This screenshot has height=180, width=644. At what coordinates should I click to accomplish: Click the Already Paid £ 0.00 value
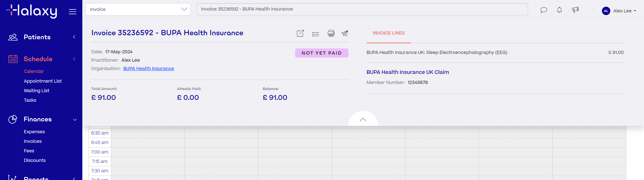pos(188,98)
